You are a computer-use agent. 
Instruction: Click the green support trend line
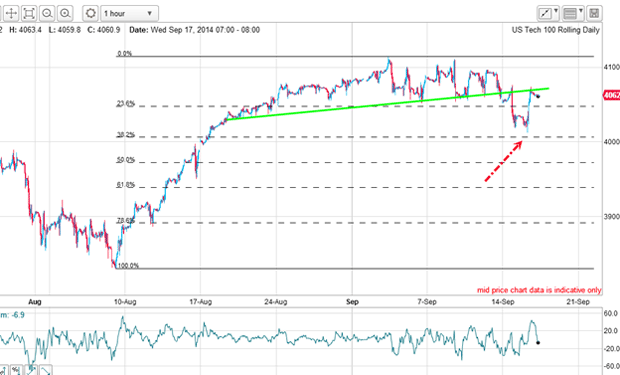coord(388,103)
